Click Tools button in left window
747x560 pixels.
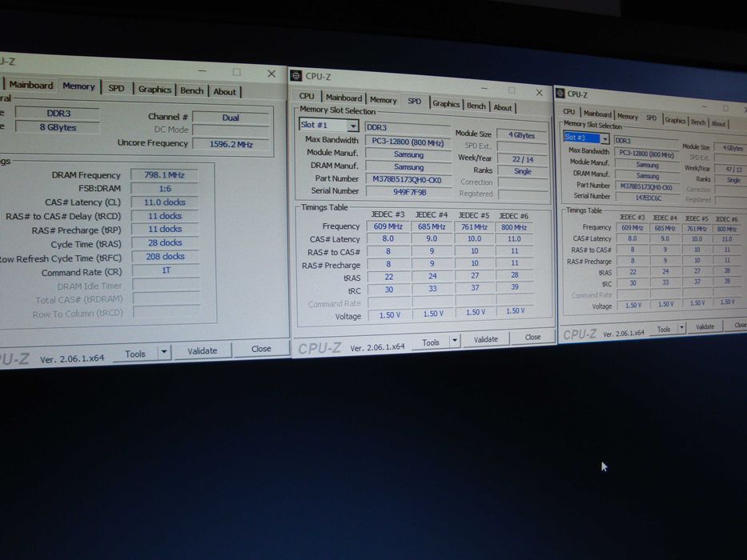click(x=135, y=354)
